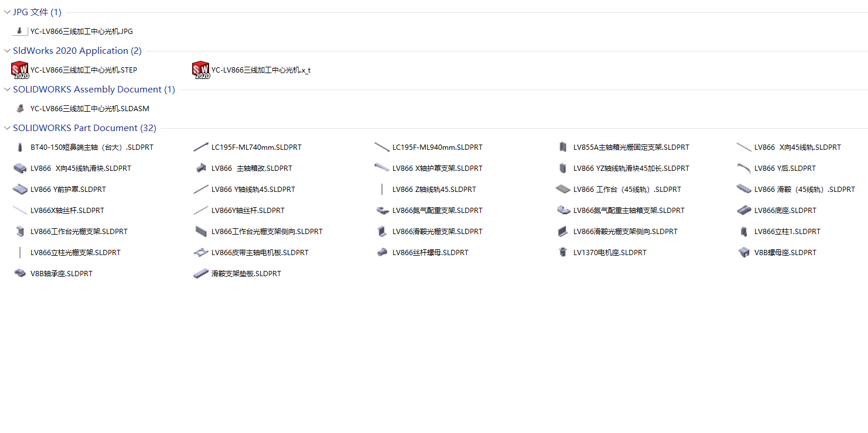Select the LV866皮带主轴电机板 part icon
The width and height of the screenshot is (868, 433).
[x=201, y=252]
